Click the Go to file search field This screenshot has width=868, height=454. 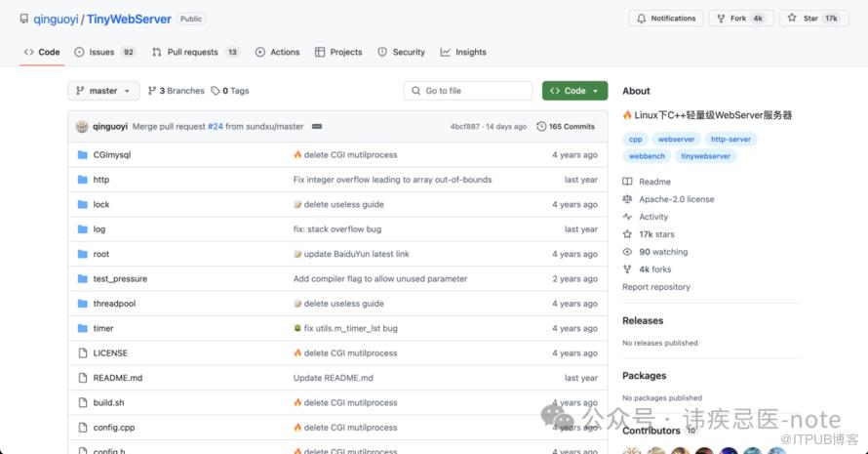[468, 91]
